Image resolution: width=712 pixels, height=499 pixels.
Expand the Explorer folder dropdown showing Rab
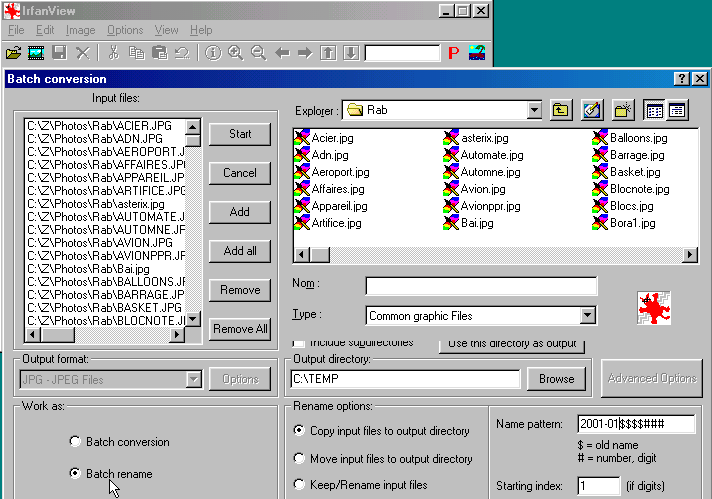(x=534, y=110)
